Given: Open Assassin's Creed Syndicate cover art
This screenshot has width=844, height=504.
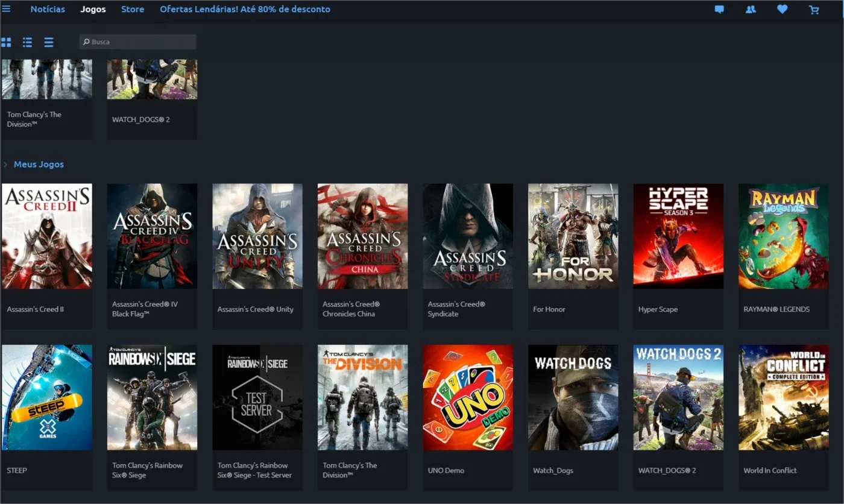Looking at the screenshot, I should [x=468, y=236].
